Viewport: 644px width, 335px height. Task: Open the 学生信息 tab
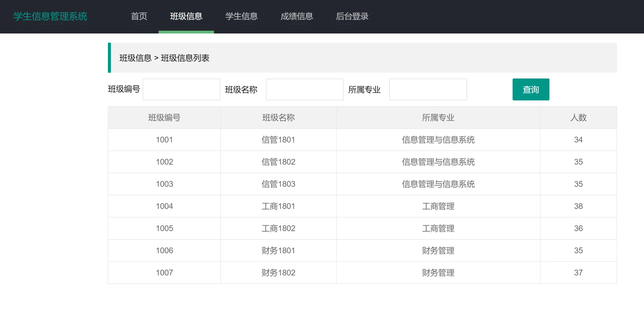click(241, 16)
